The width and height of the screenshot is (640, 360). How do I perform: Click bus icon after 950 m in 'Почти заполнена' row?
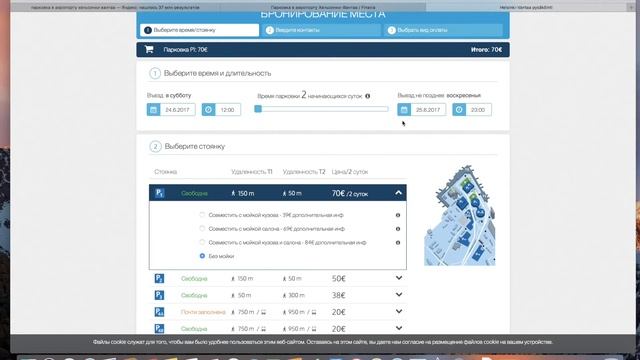coord(313,312)
